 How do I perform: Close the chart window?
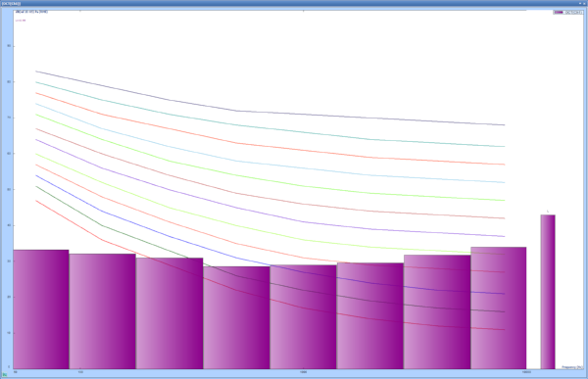pyautogui.click(x=584, y=3)
